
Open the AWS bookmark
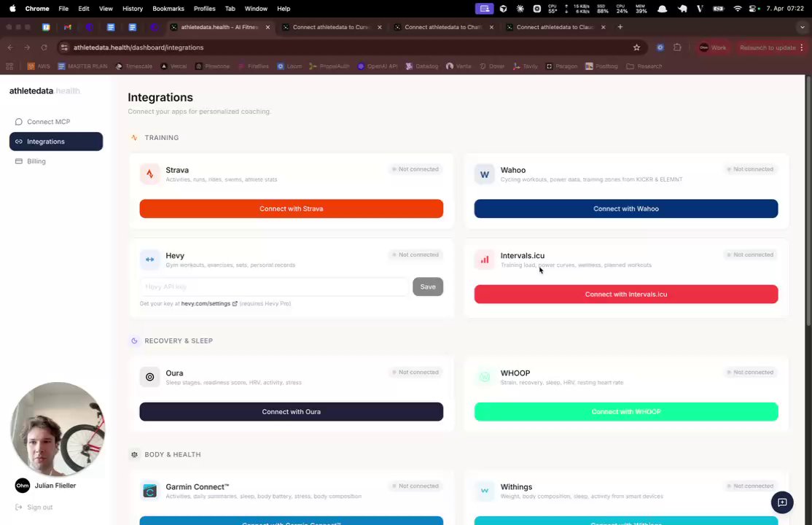39,66
